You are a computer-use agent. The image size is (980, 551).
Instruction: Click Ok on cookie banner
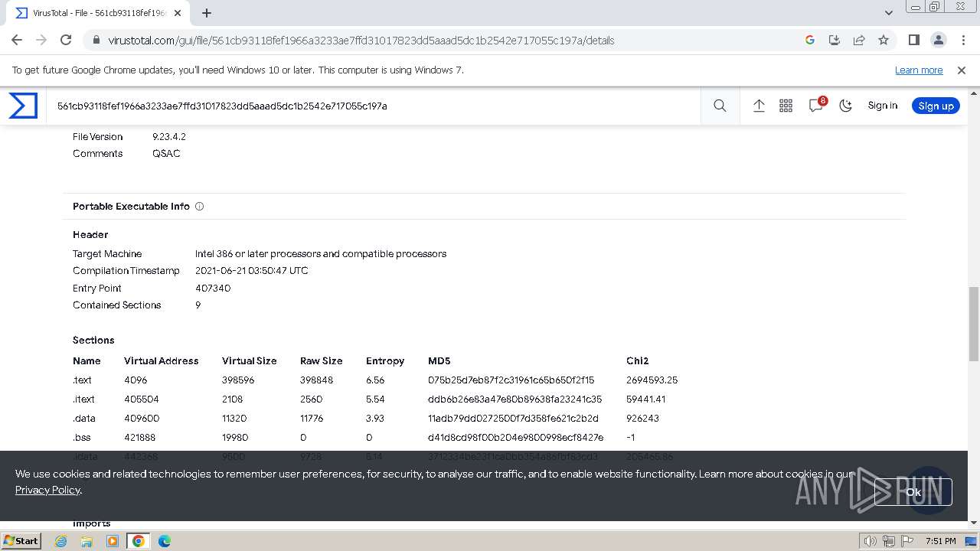[913, 492]
